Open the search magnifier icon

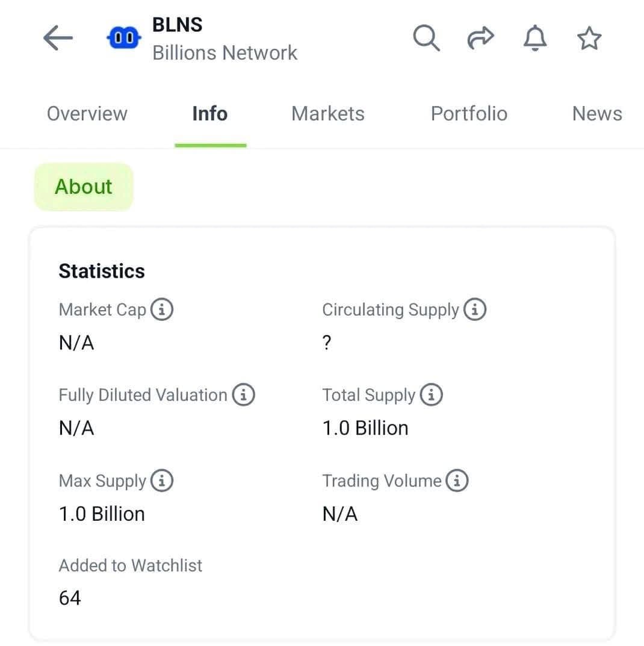(426, 39)
